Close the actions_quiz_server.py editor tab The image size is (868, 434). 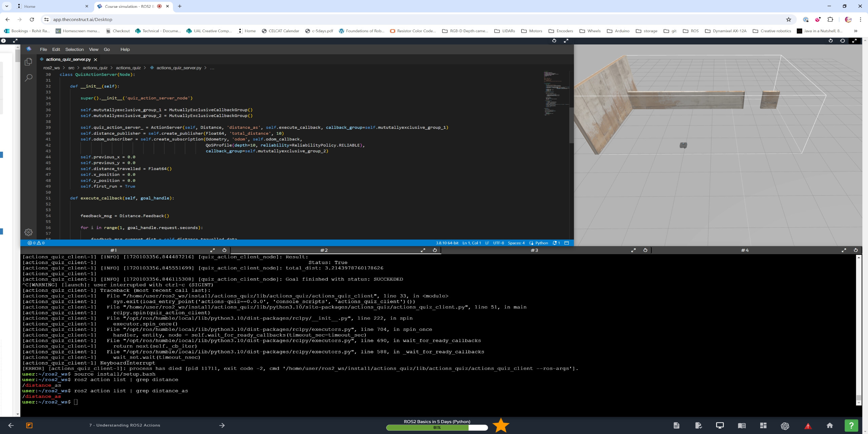pos(95,59)
